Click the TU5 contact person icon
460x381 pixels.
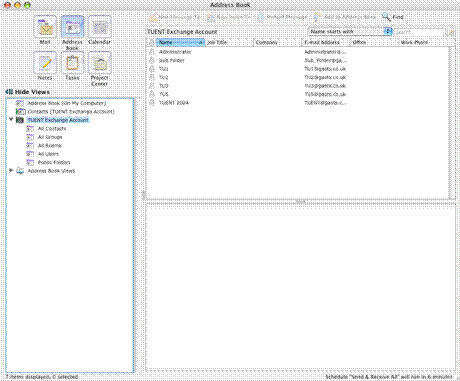(x=152, y=94)
